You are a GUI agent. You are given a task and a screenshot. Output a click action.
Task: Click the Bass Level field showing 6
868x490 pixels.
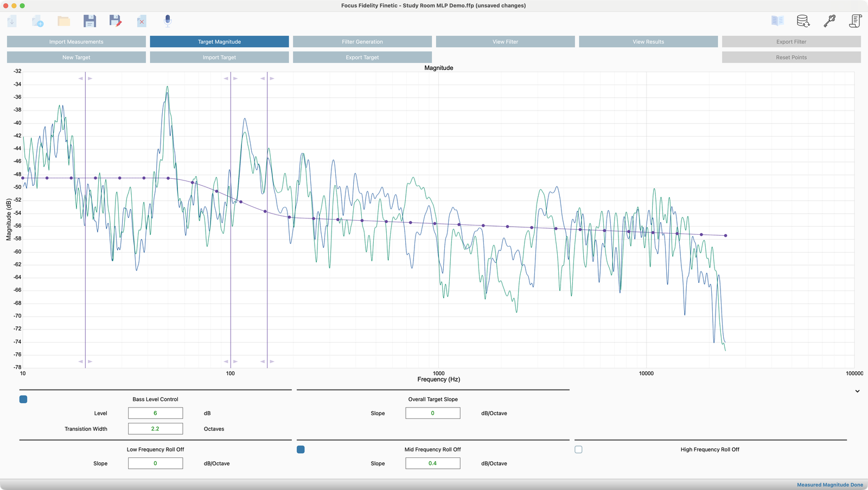[x=155, y=413]
